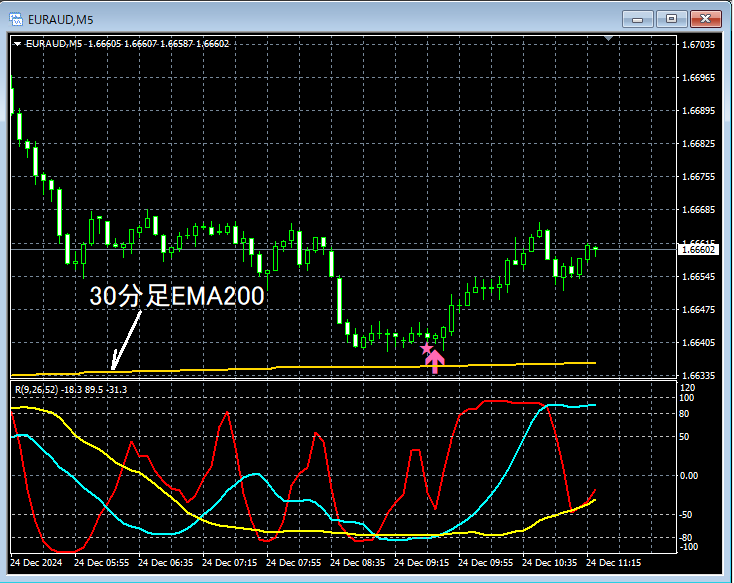Expand the chart menu triangle beside EURAUD,M5 header
Viewport: 734px width, 583px height.
(x=17, y=44)
